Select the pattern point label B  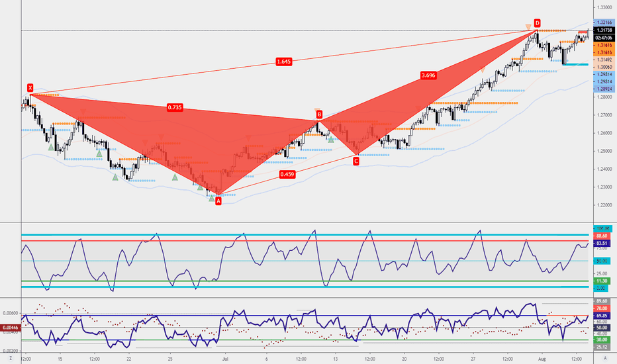click(x=319, y=114)
